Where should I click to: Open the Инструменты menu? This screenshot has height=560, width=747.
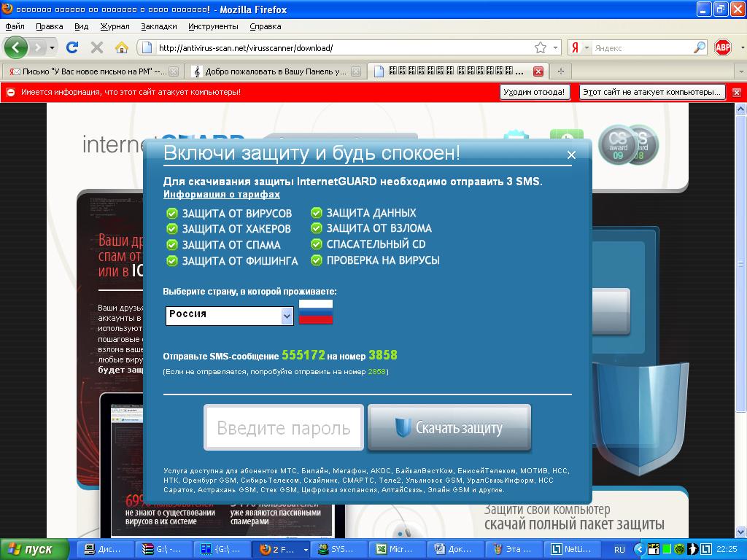(x=214, y=27)
